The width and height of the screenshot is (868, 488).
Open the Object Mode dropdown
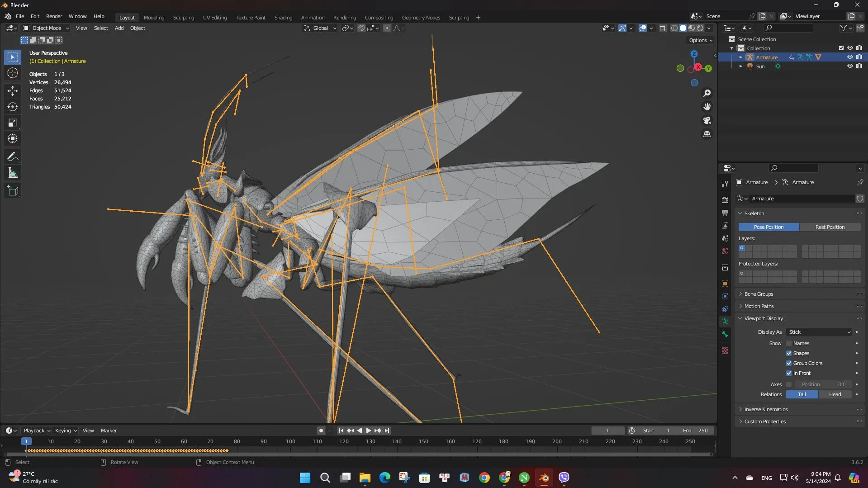coord(45,28)
